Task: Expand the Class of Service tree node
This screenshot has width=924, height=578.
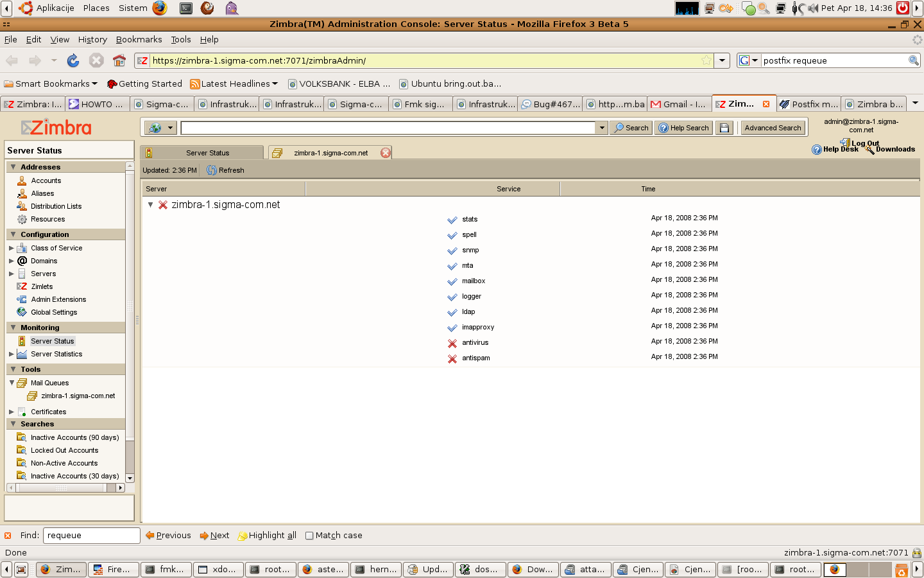Action: coord(11,248)
